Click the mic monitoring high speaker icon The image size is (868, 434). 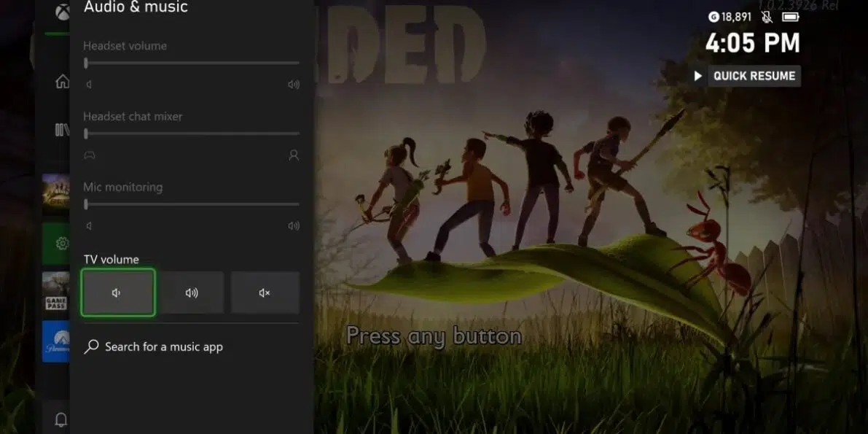click(x=294, y=225)
